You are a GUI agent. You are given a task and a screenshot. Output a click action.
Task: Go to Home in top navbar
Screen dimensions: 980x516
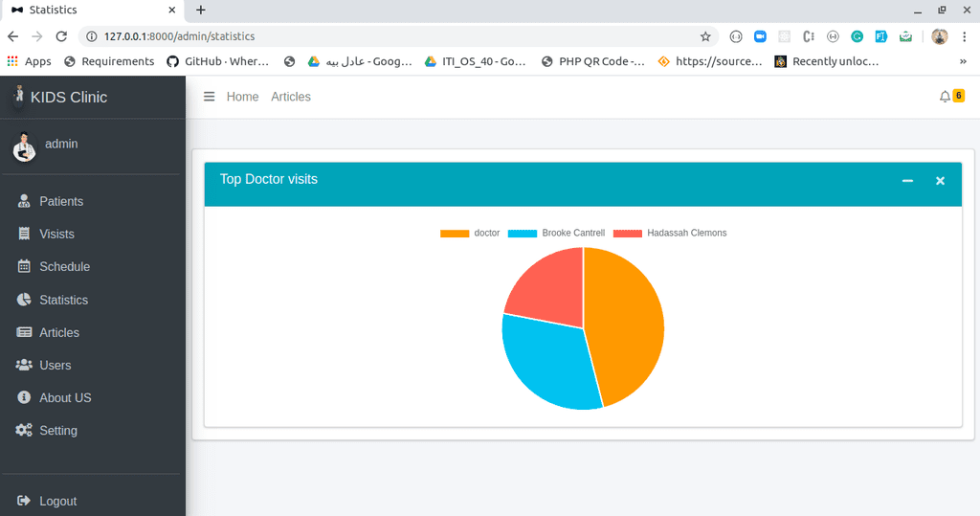tap(242, 97)
